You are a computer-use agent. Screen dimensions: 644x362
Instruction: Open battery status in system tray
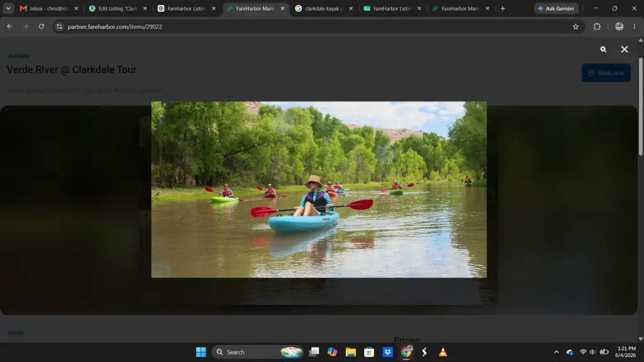tap(604, 352)
